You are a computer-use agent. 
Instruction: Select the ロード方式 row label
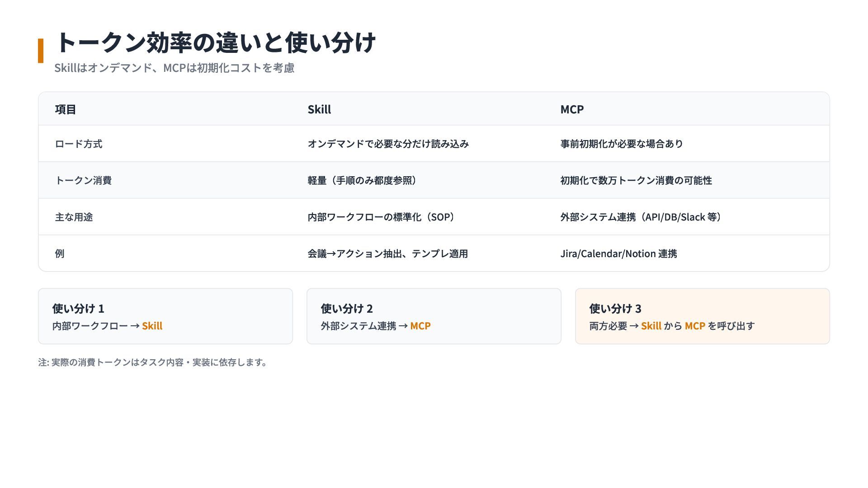(x=79, y=144)
